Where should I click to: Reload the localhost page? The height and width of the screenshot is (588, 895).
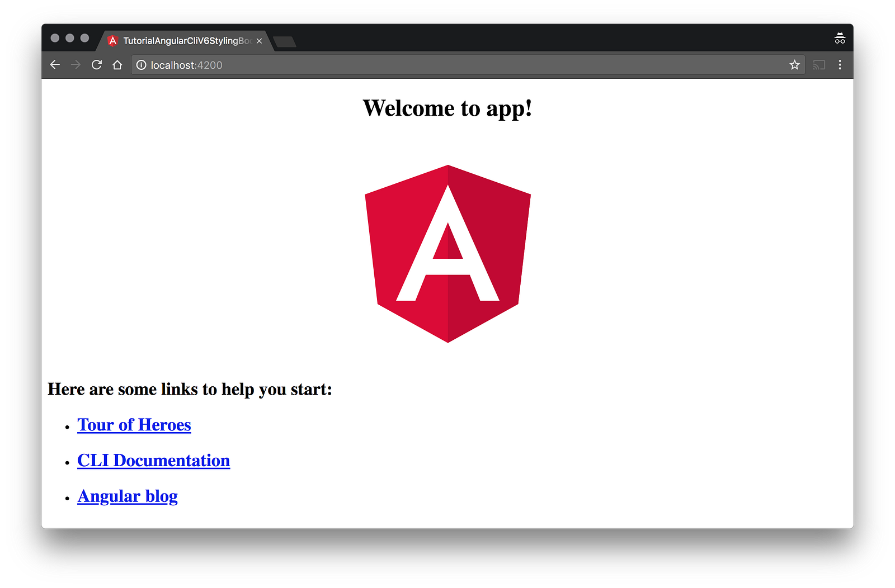click(96, 65)
